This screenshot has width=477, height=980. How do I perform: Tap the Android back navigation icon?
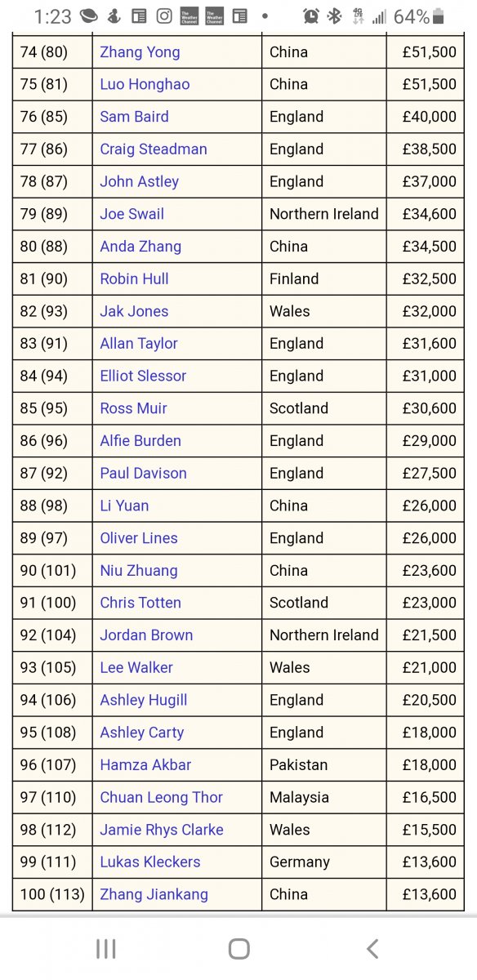(x=372, y=948)
